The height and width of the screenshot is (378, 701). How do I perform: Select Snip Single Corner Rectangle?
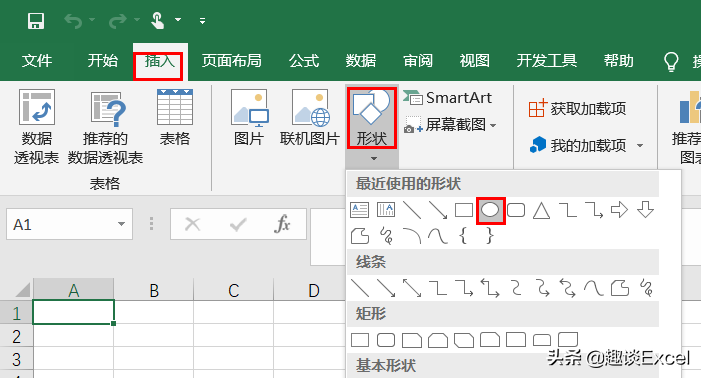(x=412, y=340)
